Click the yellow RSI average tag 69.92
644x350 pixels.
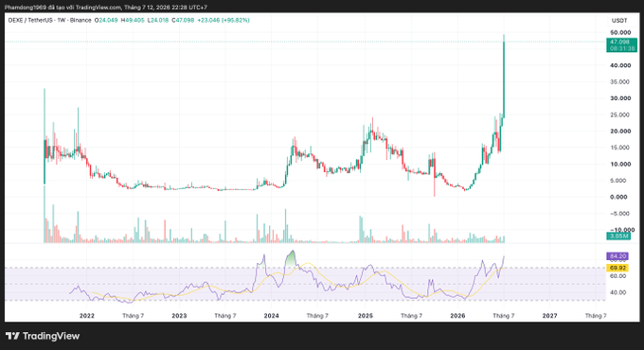click(x=617, y=268)
